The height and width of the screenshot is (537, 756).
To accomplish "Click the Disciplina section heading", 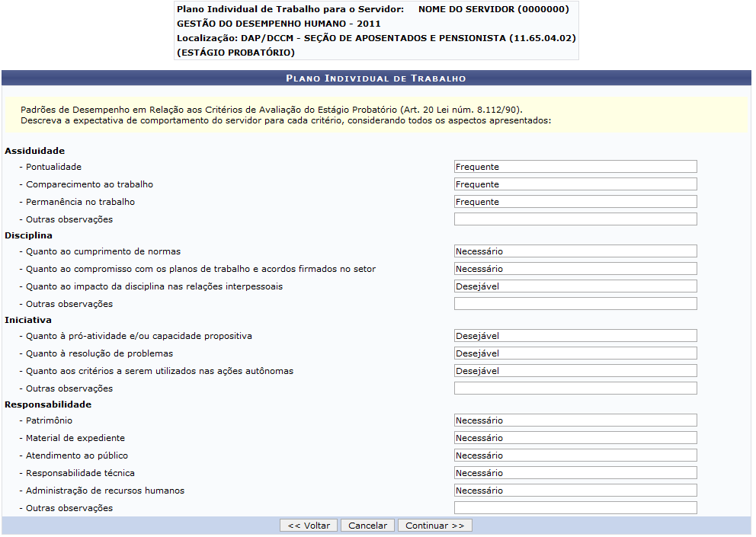I will coord(28,235).
